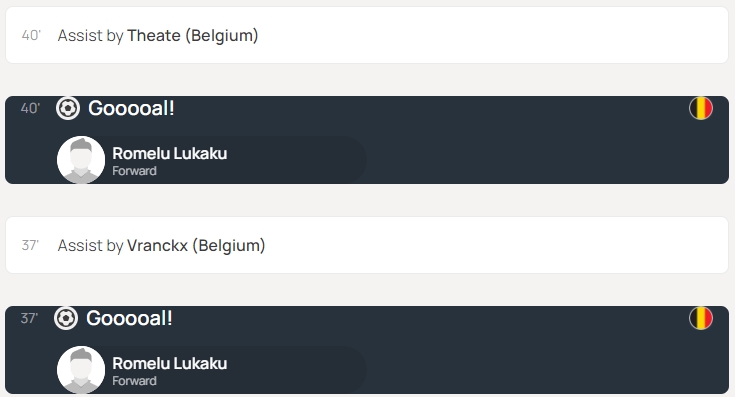
Task: Click the soccer ball icon at 37' goal
Action: 66,318
